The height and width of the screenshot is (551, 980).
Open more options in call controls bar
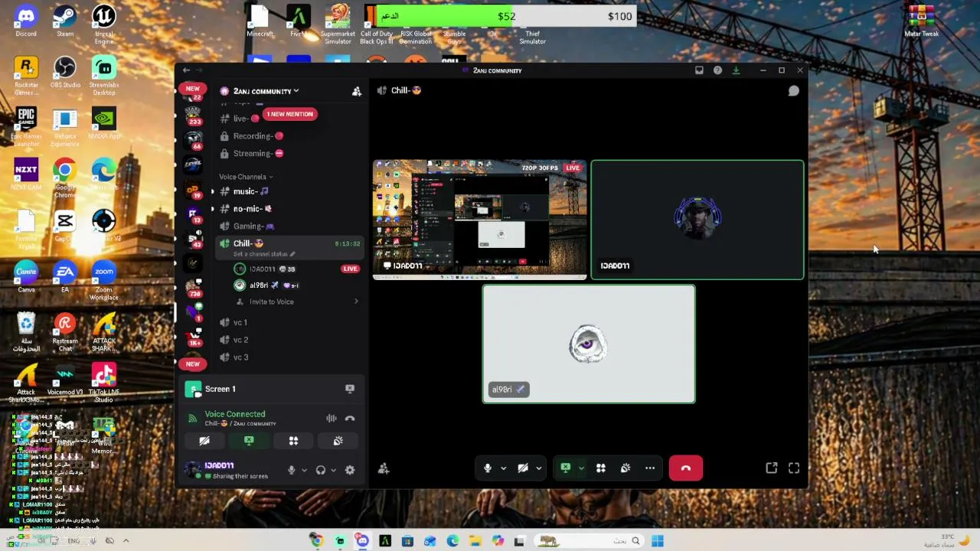(650, 468)
